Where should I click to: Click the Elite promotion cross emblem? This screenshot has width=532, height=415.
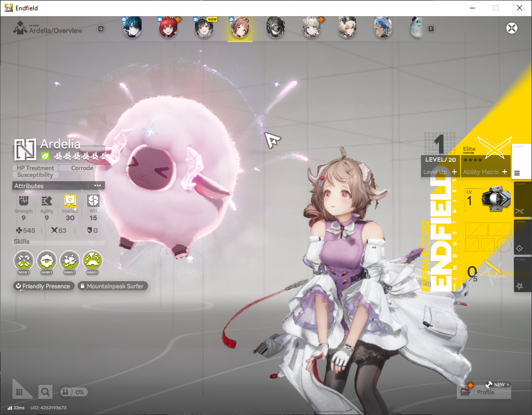494,147
